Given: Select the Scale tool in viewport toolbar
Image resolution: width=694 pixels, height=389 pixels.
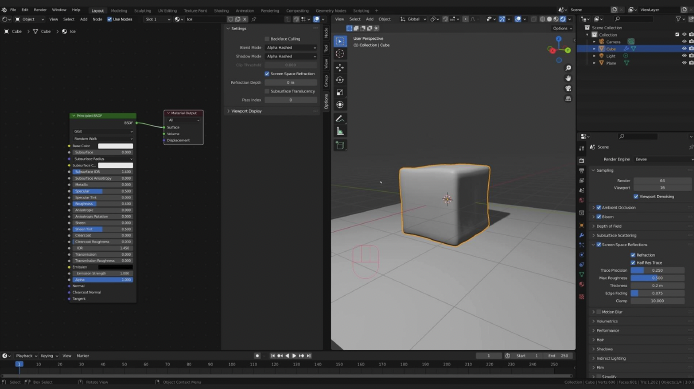Looking at the screenshot, I should click(x=340, y=92).
